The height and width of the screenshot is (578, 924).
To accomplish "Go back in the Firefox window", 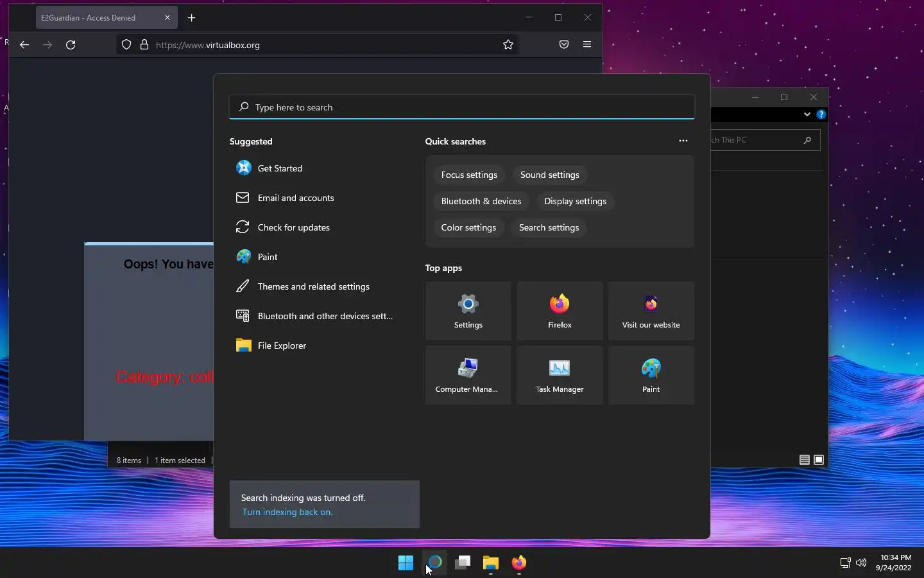I will (24, 45).
